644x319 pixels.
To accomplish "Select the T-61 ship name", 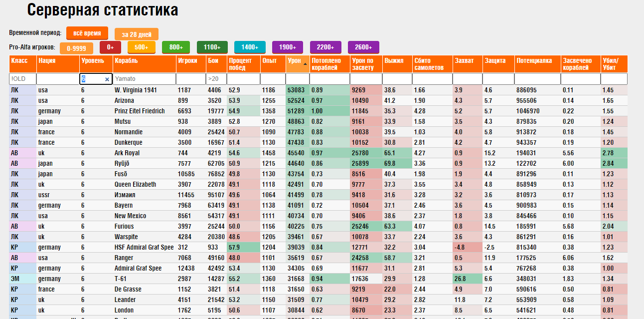I will point(121,279).
